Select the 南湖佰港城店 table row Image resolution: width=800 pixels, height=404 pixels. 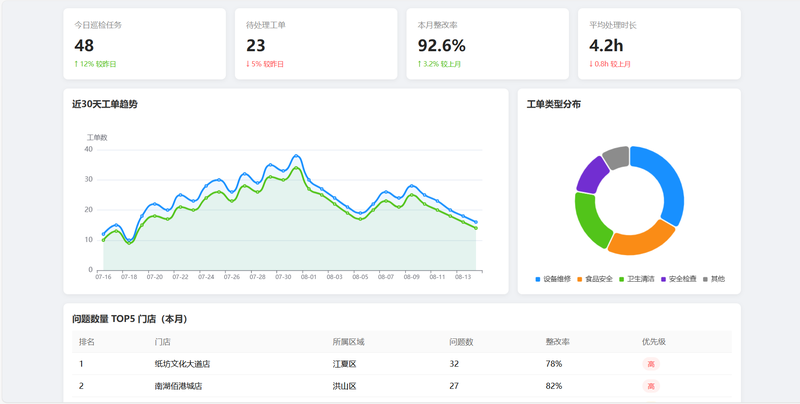pyautogui.click(x=402, y=386)
